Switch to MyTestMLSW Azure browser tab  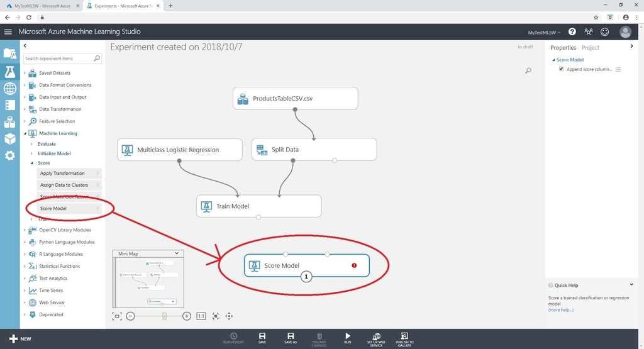point(42,6)
